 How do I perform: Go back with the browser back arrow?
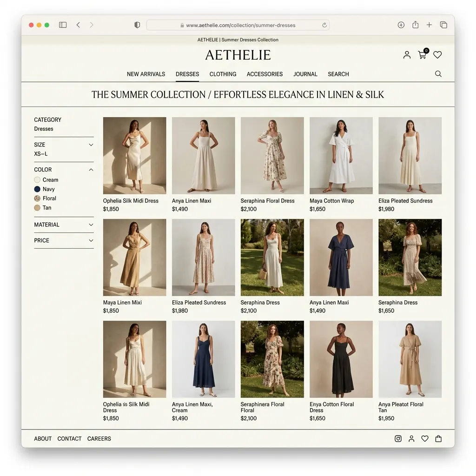pyautogui.click(x=78, y=25)
